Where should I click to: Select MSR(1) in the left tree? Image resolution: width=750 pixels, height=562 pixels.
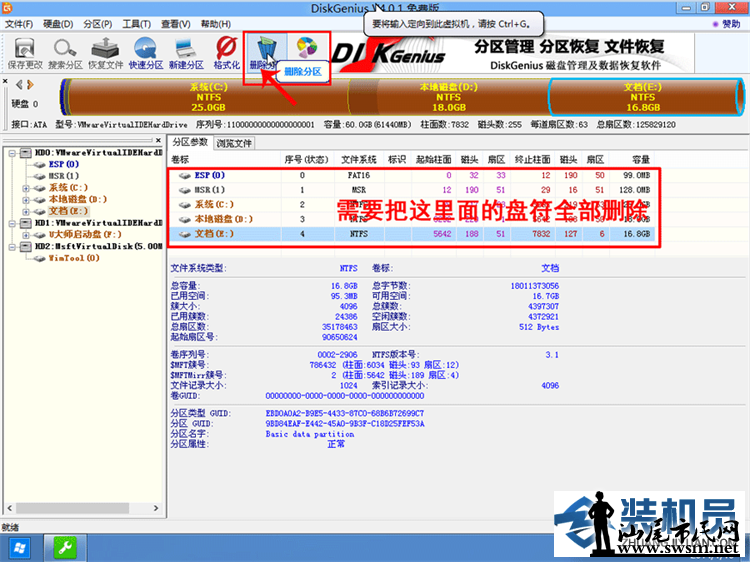pos(64,176)
